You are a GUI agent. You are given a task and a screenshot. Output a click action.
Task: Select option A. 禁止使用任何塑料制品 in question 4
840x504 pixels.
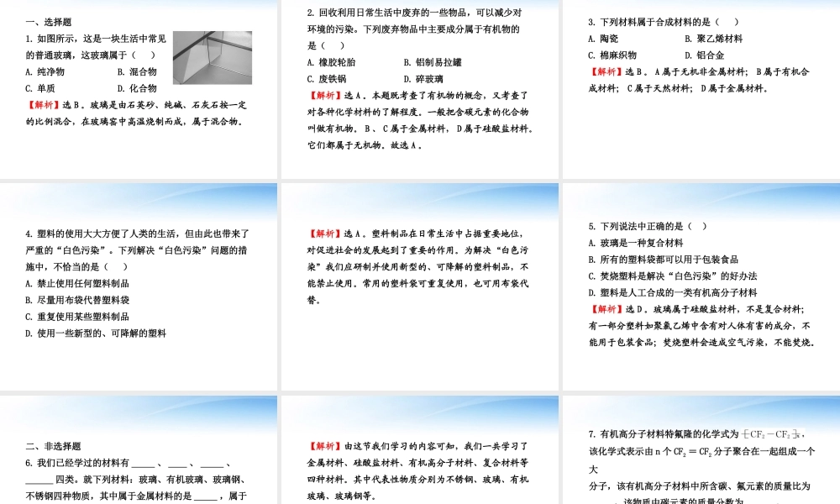click(76, 282)
